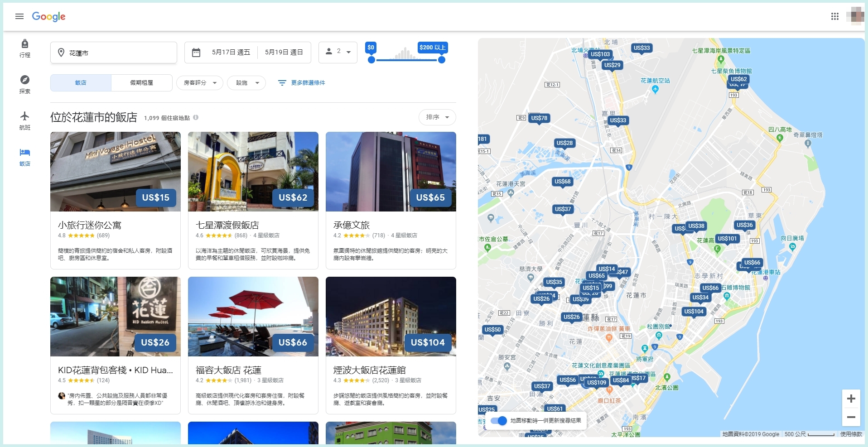Image resolution: width=868 pixels, height=447 pixels.
Task: Open hotel title 承億文旅
Action: tap(352, 225)
